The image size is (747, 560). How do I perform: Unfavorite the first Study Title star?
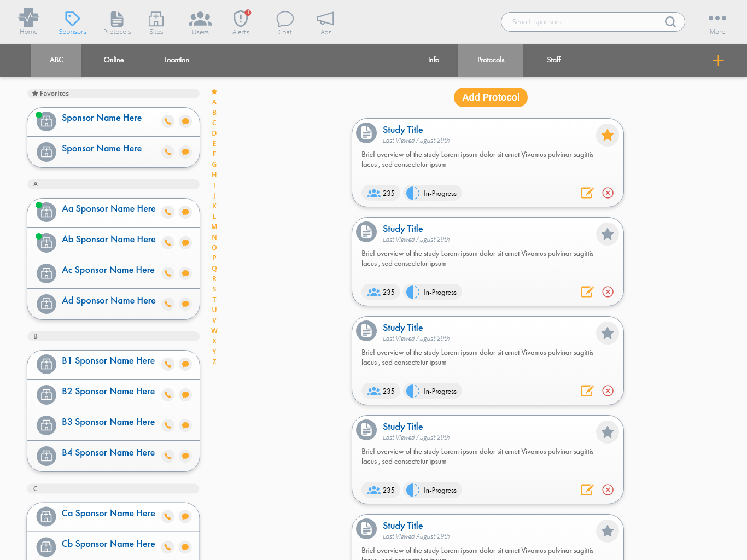[607, 135]
